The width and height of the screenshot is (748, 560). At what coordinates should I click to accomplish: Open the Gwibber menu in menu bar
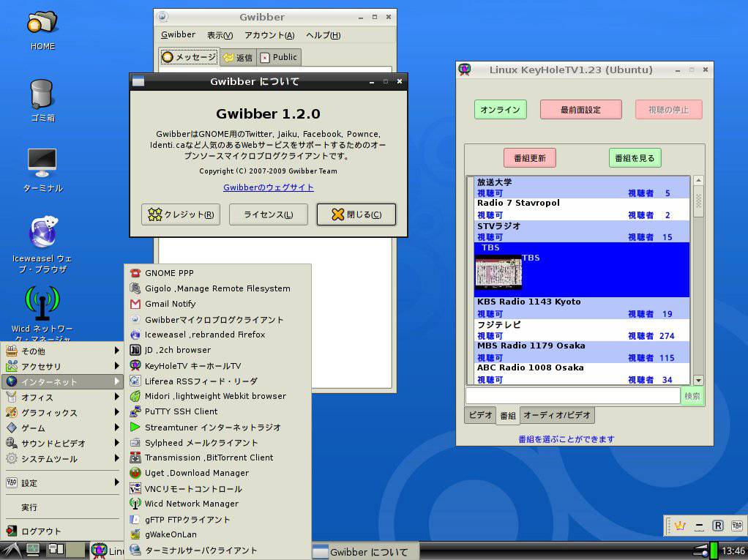(178, 35)
